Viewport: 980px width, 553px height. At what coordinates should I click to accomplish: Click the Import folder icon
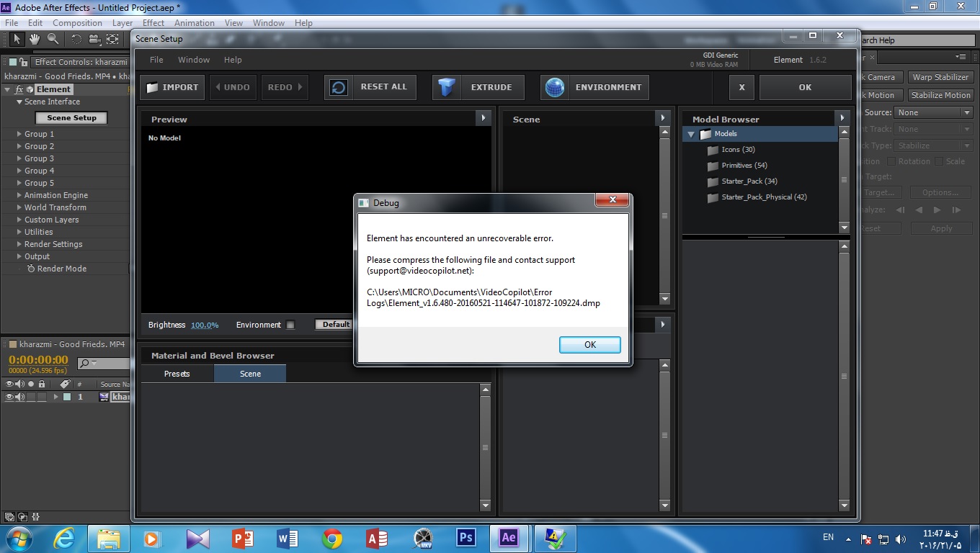click(152, 87)
